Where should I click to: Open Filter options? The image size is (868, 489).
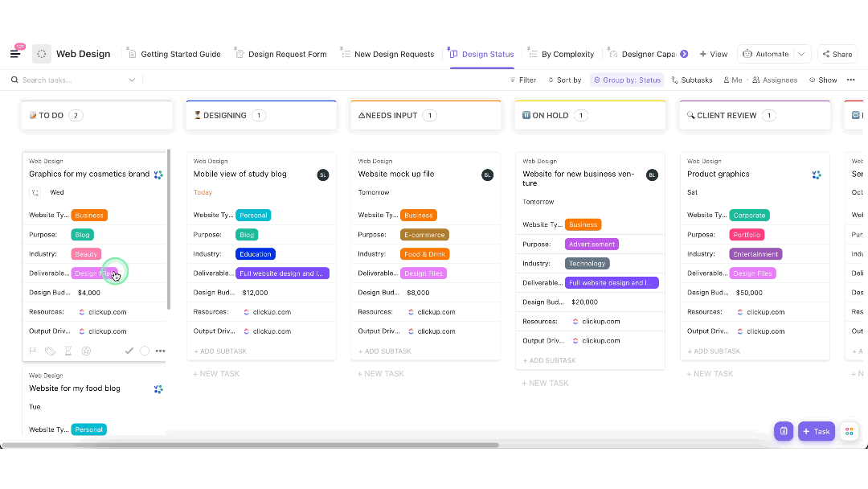(523, 80)
